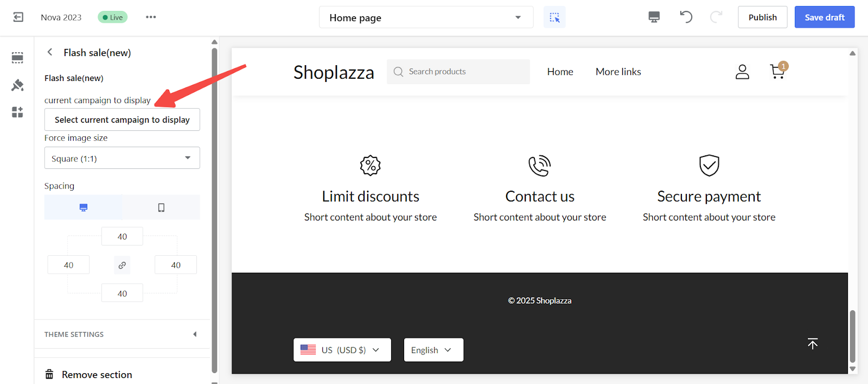Click the search magnifier icon in preview
The height and width of the screenshot is (384, 868).
pos(398,72)
